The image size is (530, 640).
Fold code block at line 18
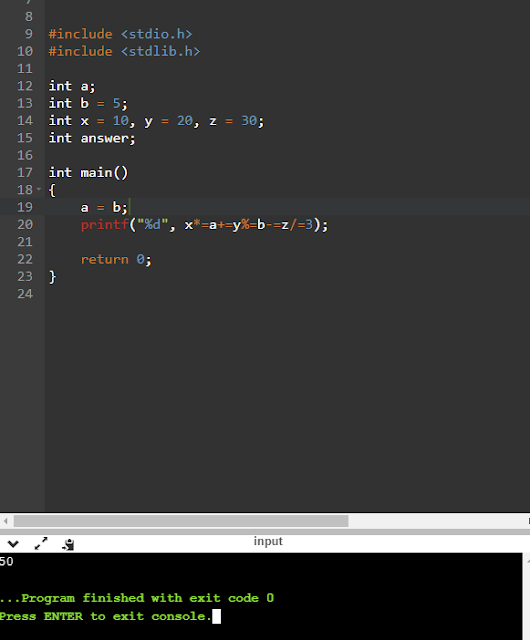point(39,189)
